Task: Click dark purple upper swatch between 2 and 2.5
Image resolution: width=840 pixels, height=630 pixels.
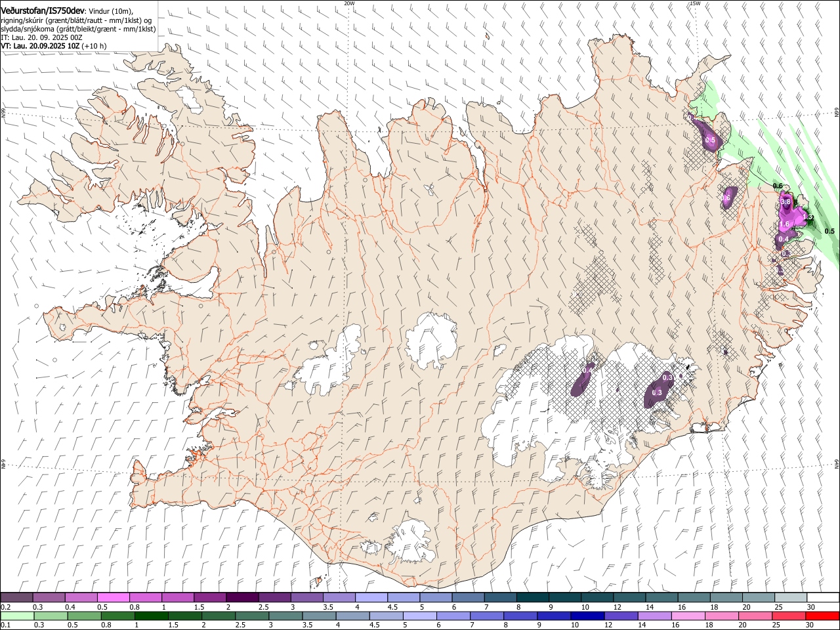Action: pyautogui.click(x=241, y=598)
